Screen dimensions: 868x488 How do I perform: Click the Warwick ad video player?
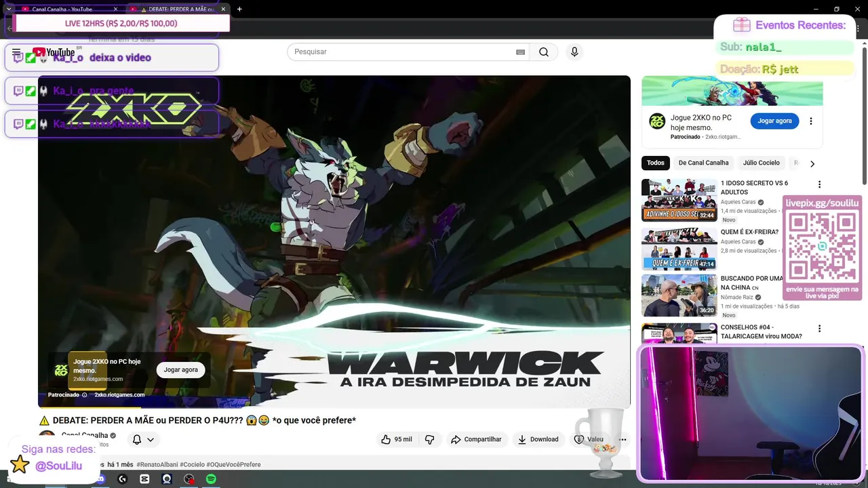coord(334,241)
